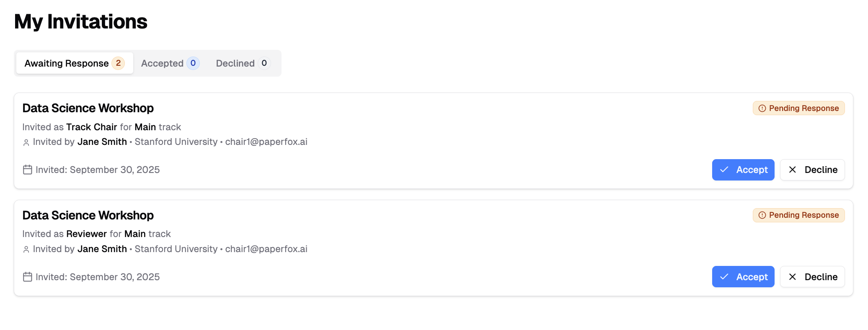Click person icon in Reviewer invitation
The height and width of the screenshot is (330, 868).
tap(26, 250)
